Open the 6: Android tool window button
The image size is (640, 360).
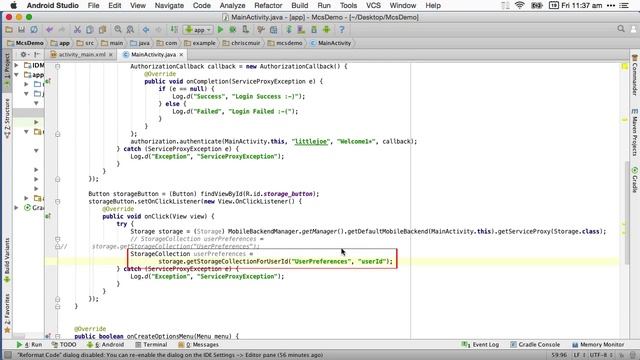105,344
